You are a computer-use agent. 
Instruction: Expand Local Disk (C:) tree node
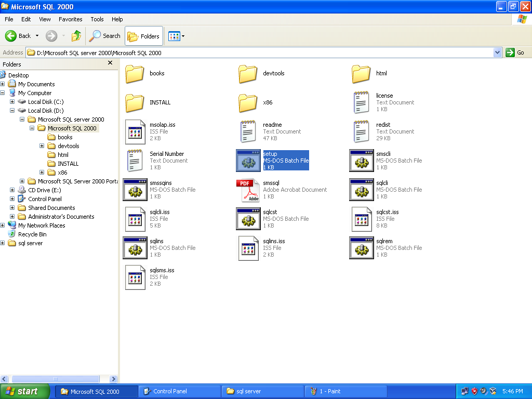(12, 101)
